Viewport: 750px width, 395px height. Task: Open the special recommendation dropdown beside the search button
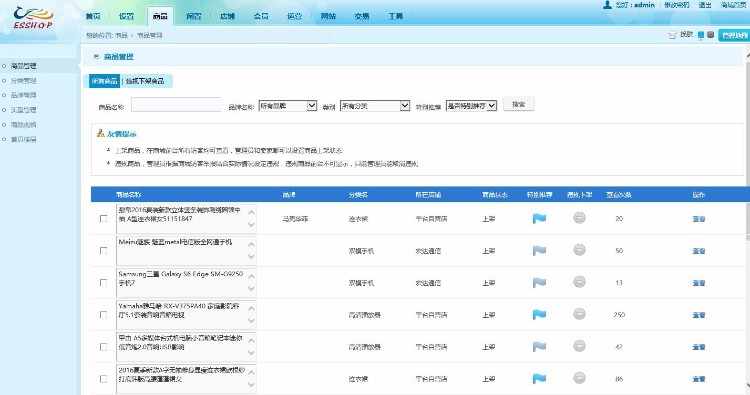click(471, 106)
